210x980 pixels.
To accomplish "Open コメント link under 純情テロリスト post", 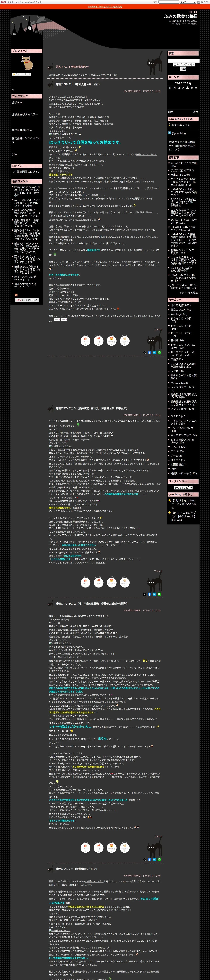I will click(158, 329).
